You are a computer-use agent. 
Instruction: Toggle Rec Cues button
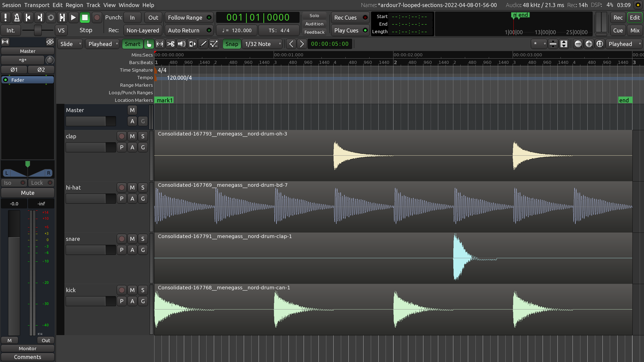point(350,18)
